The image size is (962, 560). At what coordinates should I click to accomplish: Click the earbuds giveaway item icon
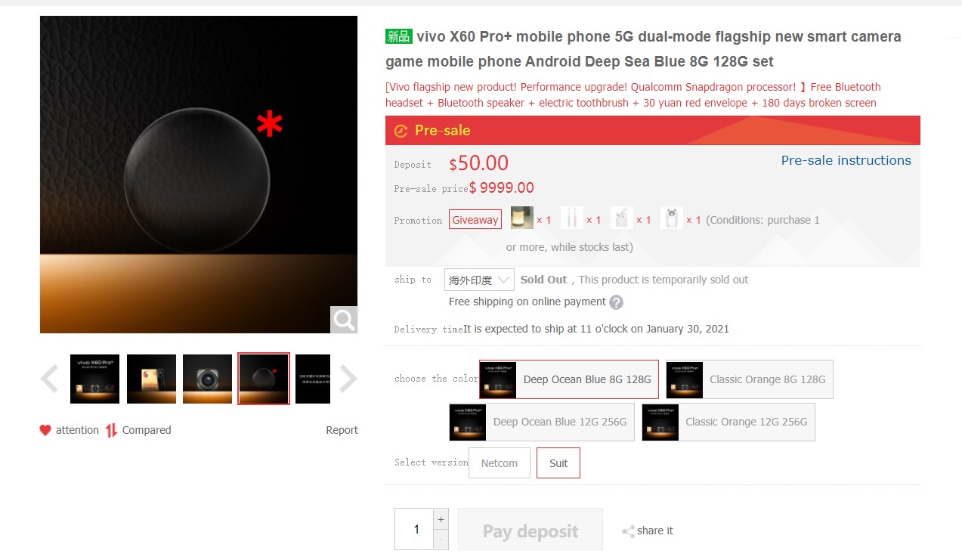pos(622,218)
